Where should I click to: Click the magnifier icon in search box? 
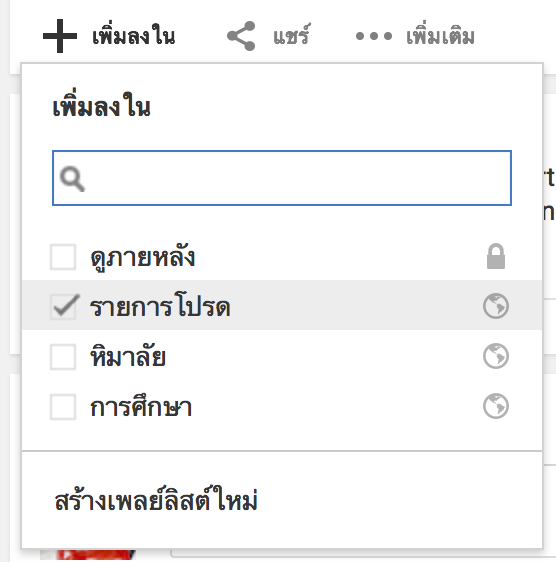point(72,178)
